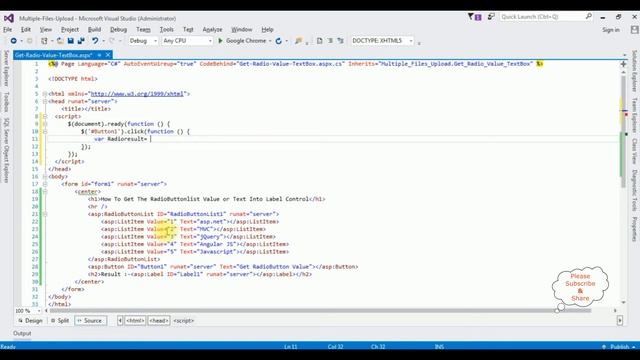Collapse the RadioButtonList block on line 21
640x360 pixels.
tap(45, 214)
